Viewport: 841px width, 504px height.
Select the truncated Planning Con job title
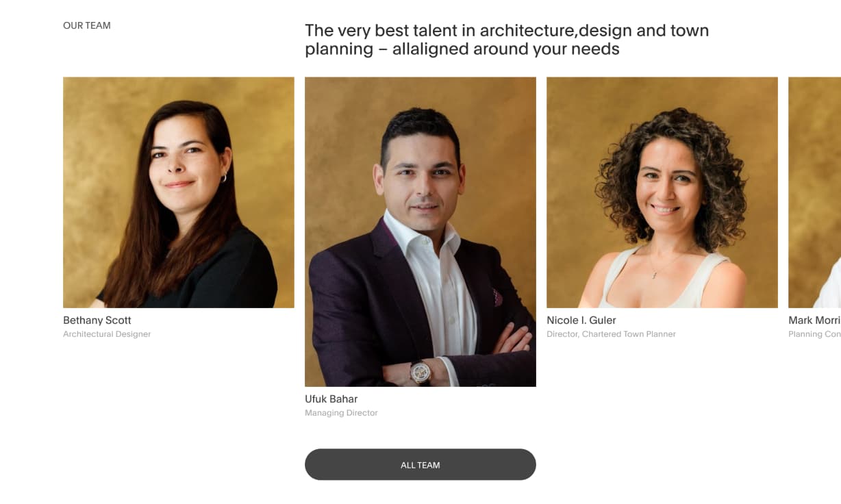tap(814, 334)
